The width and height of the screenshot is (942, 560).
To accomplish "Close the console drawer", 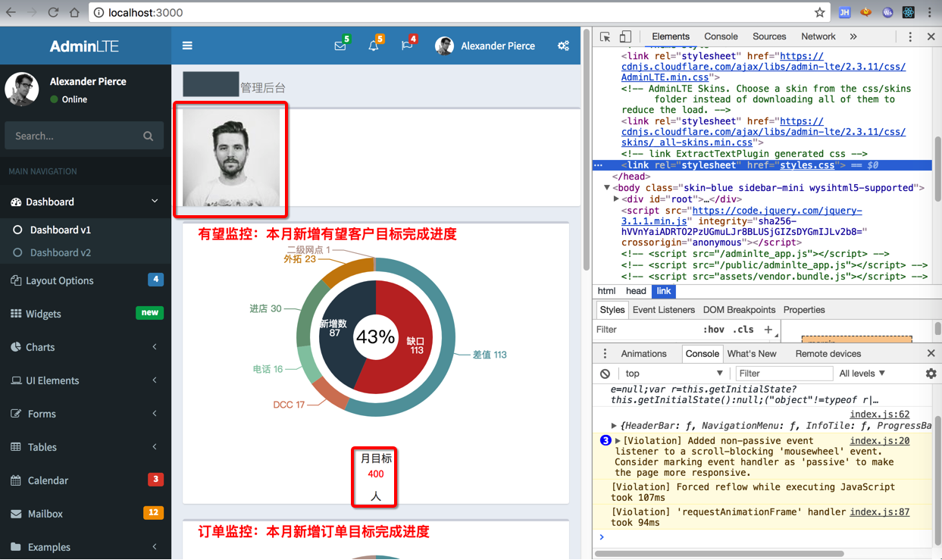I will tap(931, 354).
